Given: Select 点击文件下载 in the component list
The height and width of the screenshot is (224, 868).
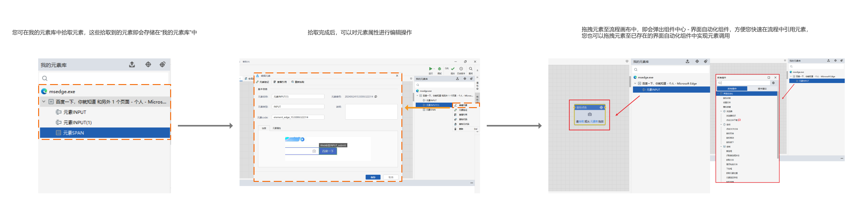Looking at the screenshot, I should [x=732, y=120].
